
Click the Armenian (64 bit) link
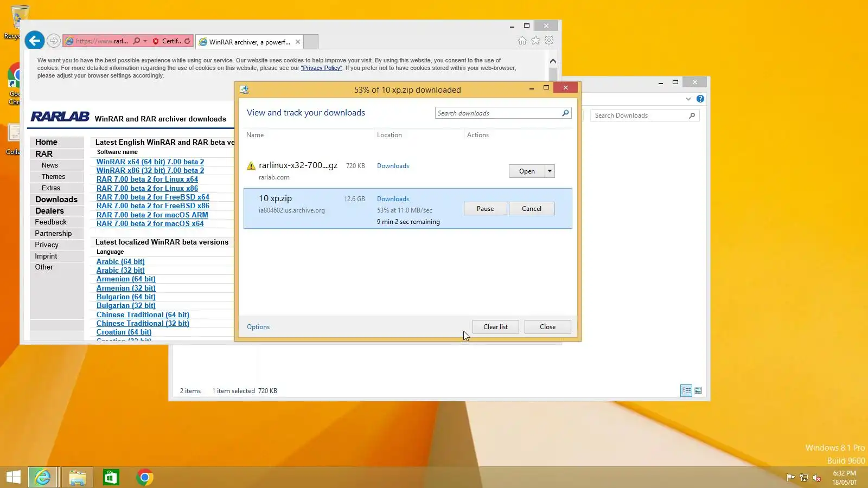(x=126, y=279)
